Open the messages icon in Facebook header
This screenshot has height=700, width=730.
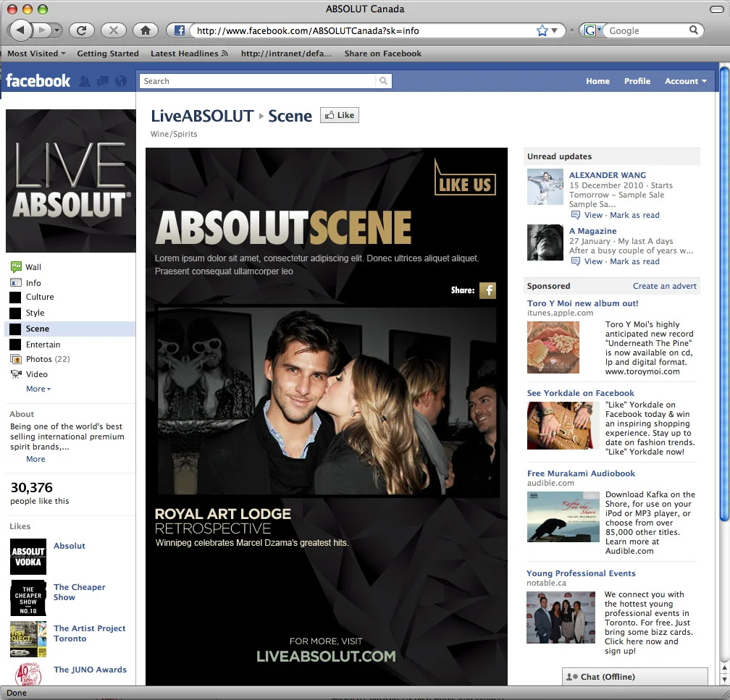103,82
